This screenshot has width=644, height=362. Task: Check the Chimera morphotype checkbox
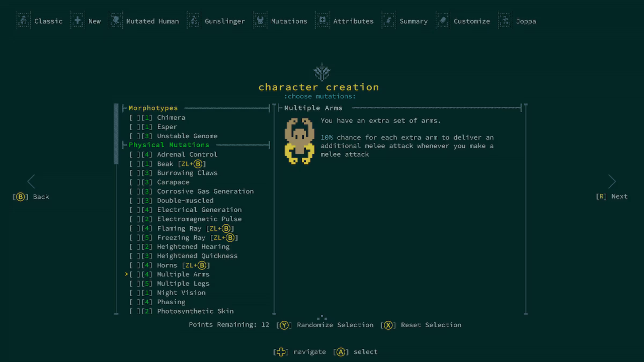pyautogui.click(x=135, y=118)
